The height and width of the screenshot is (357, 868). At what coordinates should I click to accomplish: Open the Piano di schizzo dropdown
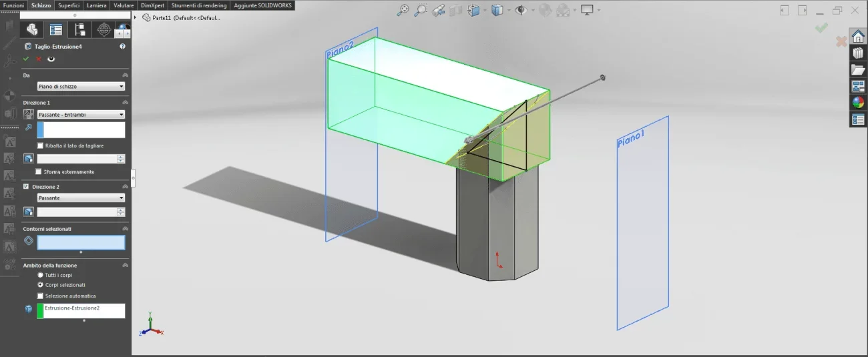(x=81, y=86)
